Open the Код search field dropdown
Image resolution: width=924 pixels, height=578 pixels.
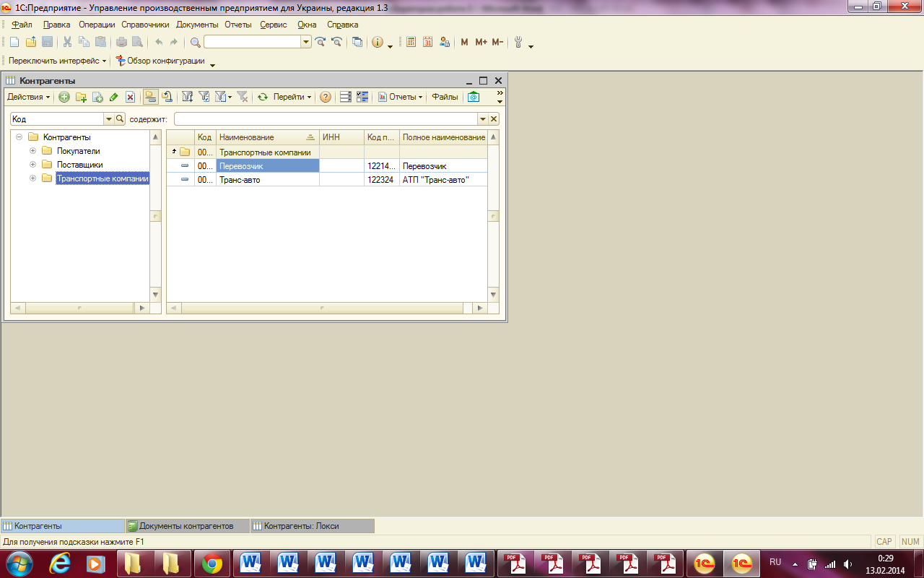(x=109, y=119)
